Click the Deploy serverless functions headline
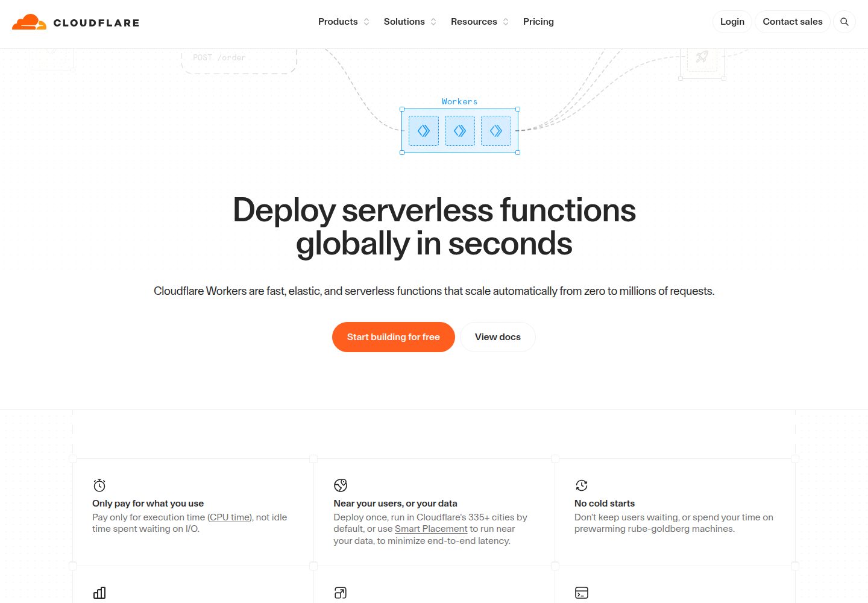 (434, 227)
